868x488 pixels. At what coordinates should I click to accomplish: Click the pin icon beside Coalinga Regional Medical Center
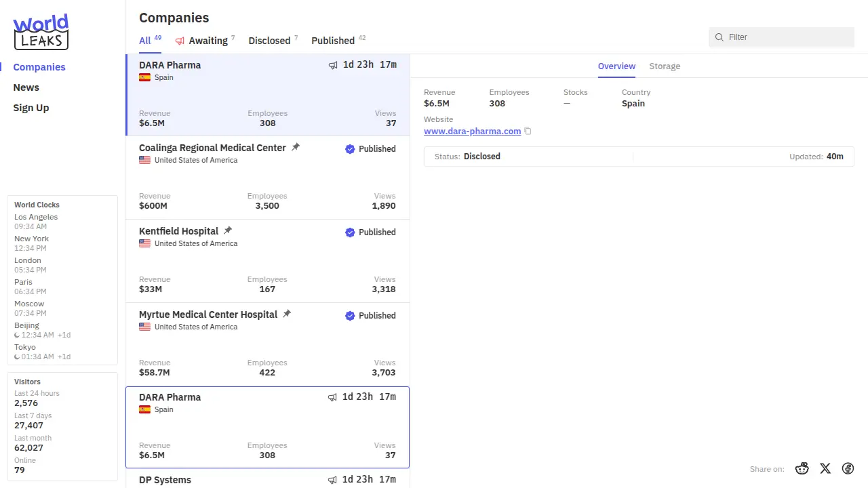[x=296, y=147]
